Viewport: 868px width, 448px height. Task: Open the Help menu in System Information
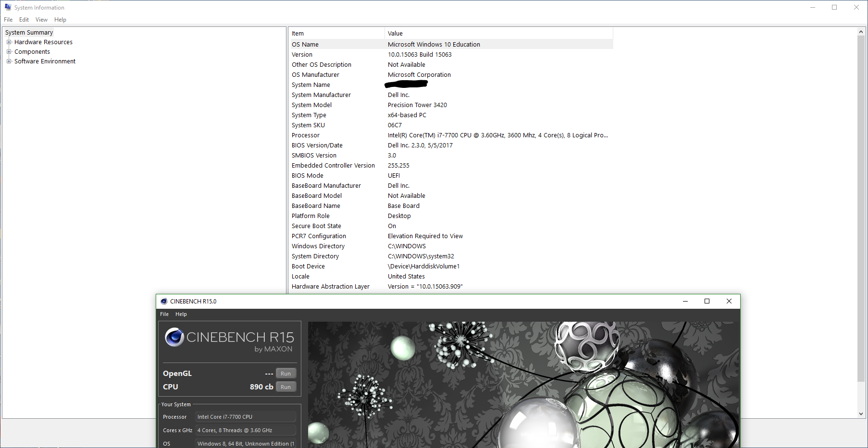tap(60, 20)
